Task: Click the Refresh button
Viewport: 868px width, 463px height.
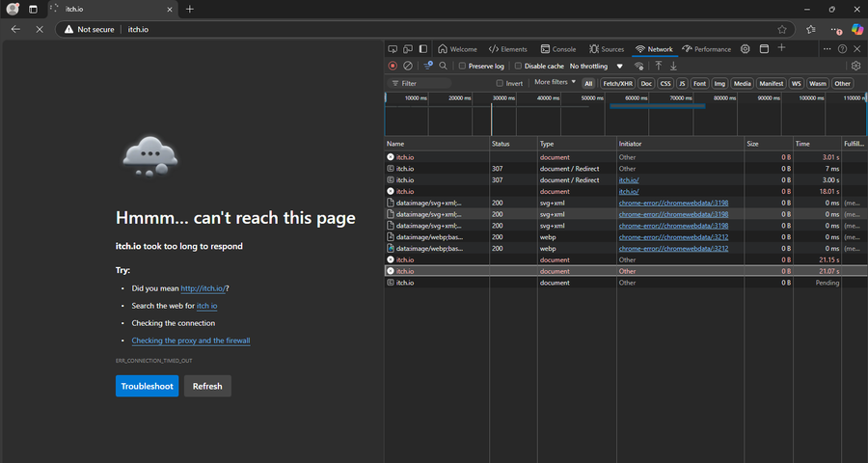Action: pos(207,386)
